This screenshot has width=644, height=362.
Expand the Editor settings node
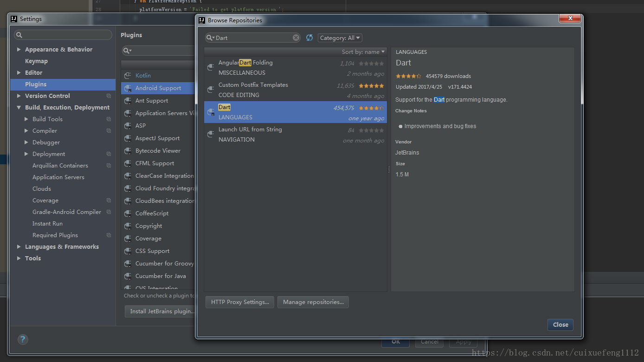click(19, 72)
